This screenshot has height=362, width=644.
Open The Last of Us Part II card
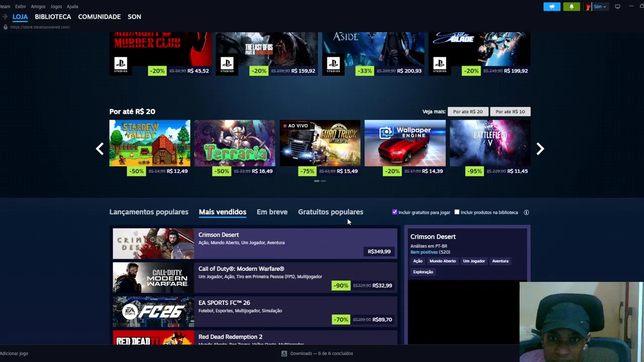pyautogui.click(x=267, y=54)
